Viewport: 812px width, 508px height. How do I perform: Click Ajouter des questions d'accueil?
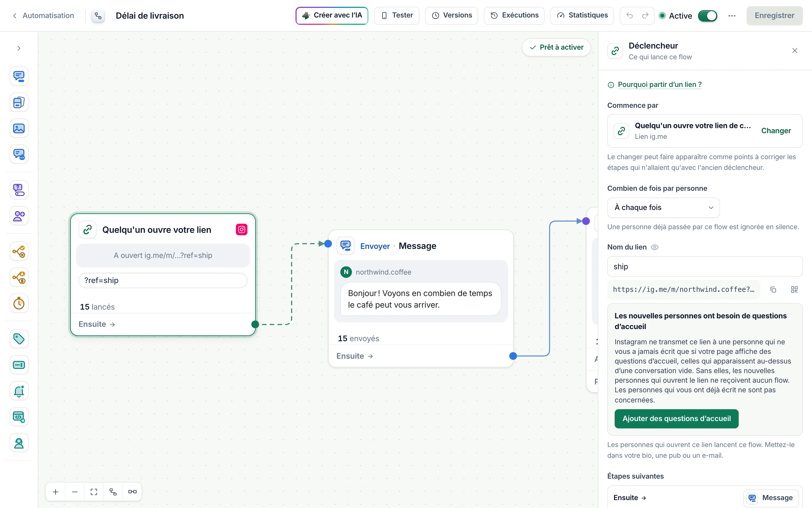676,419
